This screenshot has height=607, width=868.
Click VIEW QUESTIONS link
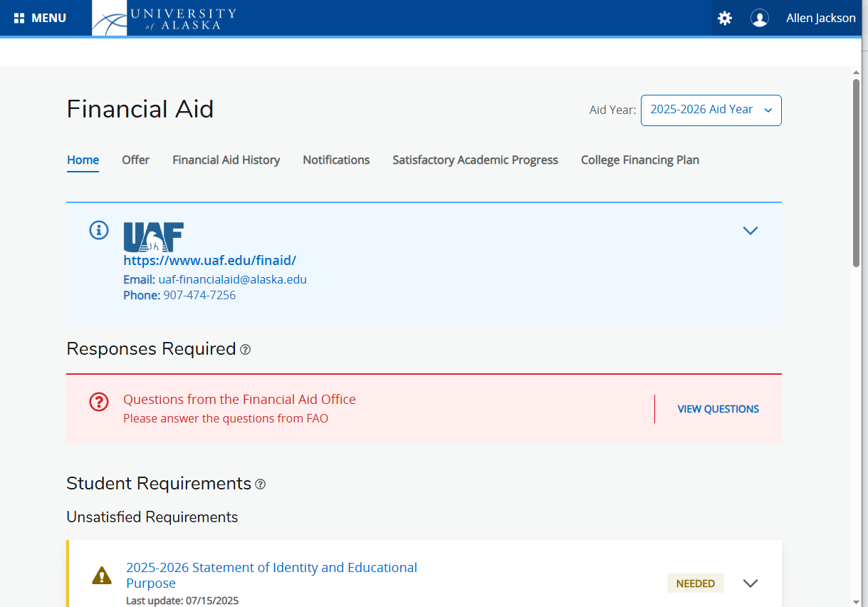pos(718,409)
